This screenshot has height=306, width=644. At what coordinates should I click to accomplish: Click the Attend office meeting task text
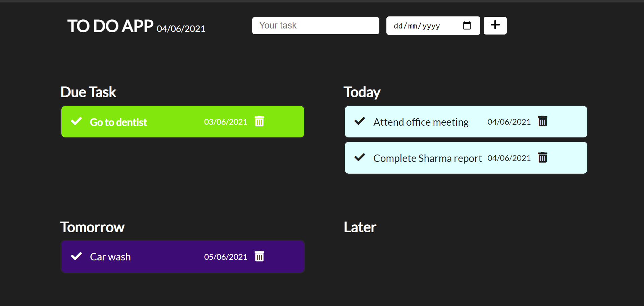[421, 122]
